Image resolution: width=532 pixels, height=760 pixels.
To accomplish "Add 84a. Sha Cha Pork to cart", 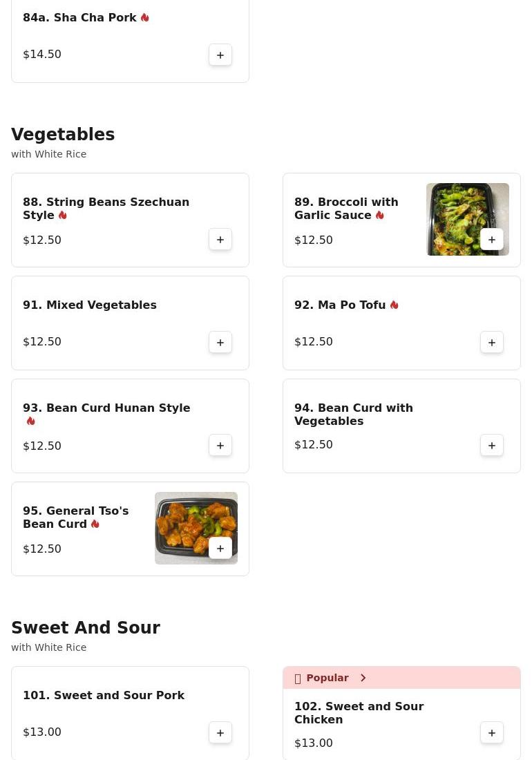I will (220, 55).
